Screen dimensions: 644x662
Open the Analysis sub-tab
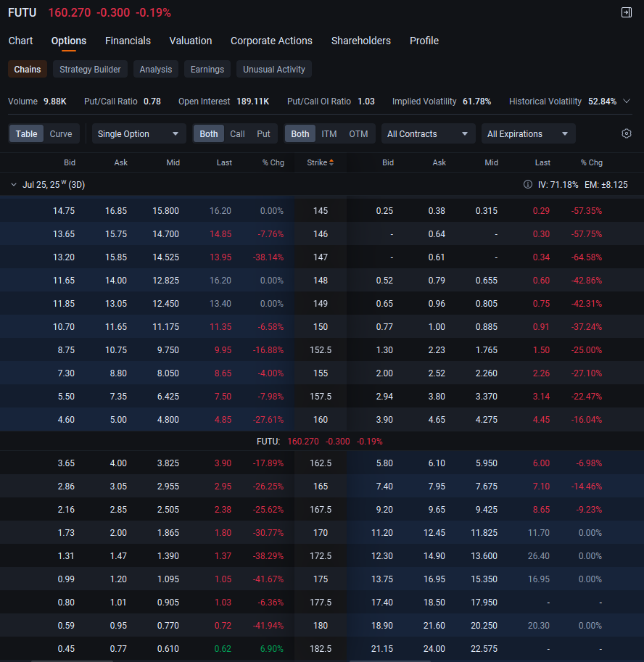(156, 69)
